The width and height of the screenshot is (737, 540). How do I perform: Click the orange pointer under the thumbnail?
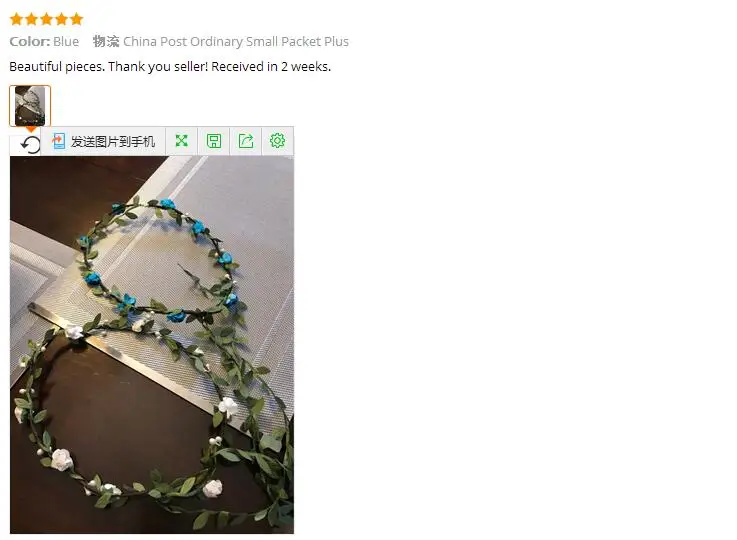click(x=31, y=129)
